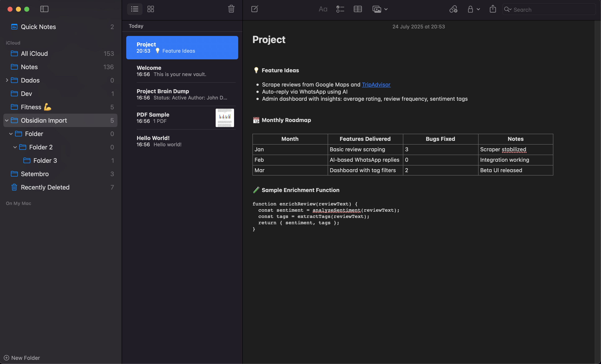Open the media attachment dropdown
Viewport: 601px width, 364px height.
pyautogui.click(x=387, y=9)
